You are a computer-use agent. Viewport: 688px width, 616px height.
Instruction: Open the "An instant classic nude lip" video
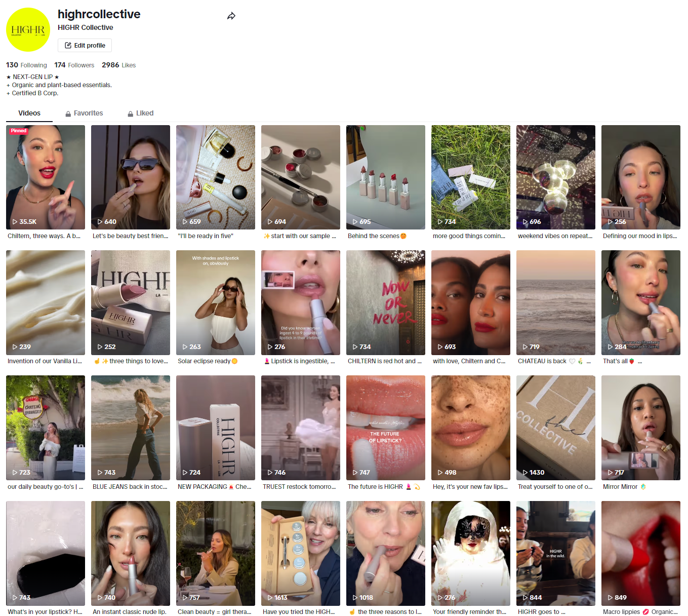point(131,553)
